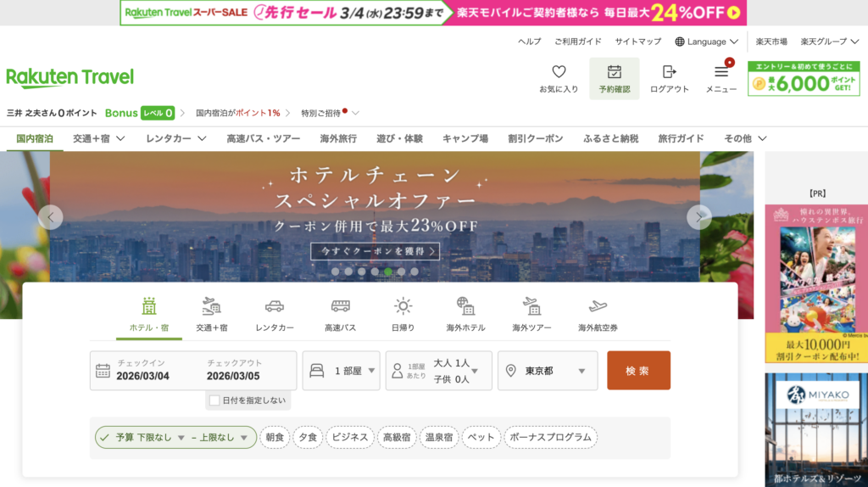The image size is (868, 487).
Task: Open the メニュー hamburger icon
Action: (721, 72)
